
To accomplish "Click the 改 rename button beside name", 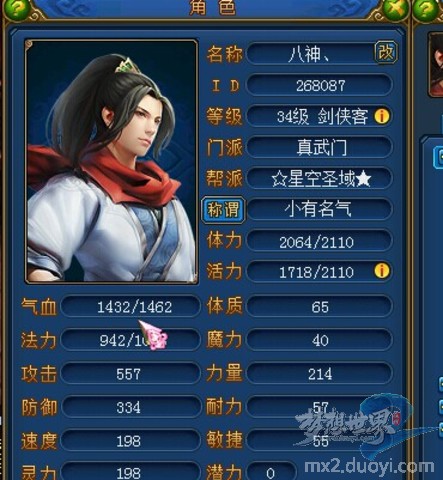I will click(x=386, y=52).
